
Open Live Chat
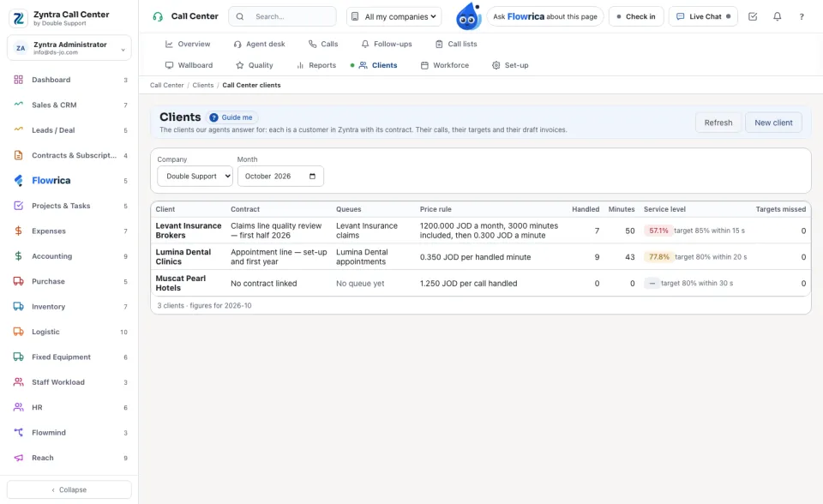coord(703,16)
